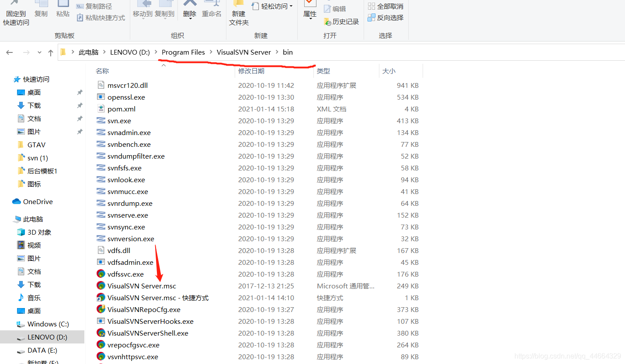Sort by the 名称 column header
Screen dimensions: 625x364
102,71
